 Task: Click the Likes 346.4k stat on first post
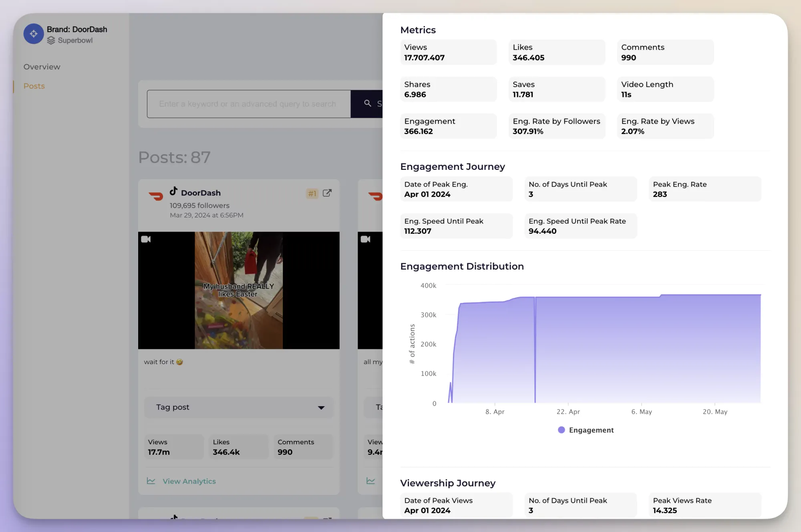coord(239,447)
